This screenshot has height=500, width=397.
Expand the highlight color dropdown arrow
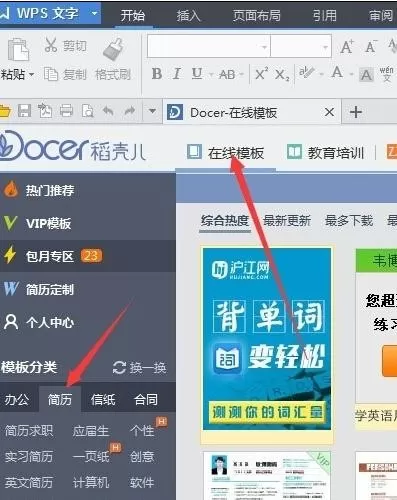click(x=321, y=74)
